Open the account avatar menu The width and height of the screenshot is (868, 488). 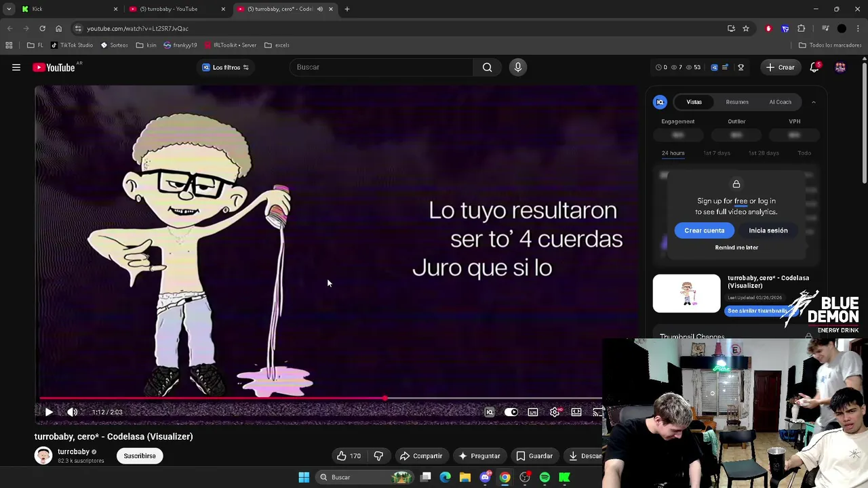pyautogui.click(x=840, y=67)
